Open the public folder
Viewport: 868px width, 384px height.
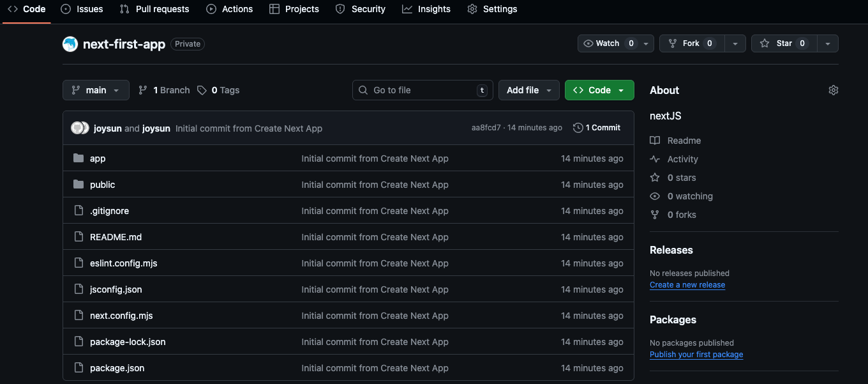[x=103, y=185]
